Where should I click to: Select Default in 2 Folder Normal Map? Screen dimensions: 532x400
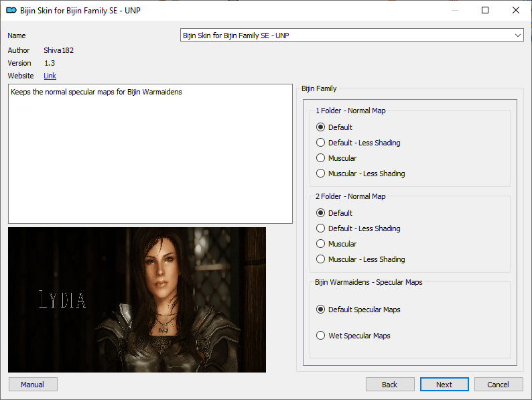pyautogui.click(x=334, y=213)
